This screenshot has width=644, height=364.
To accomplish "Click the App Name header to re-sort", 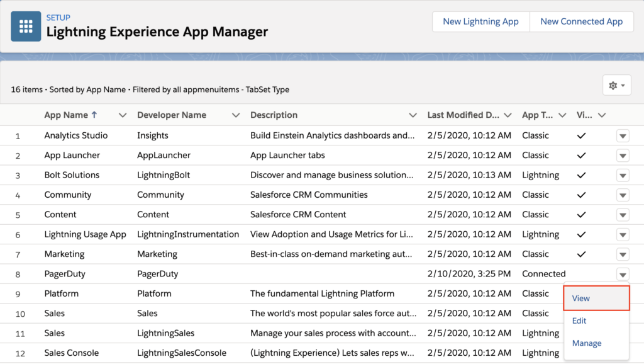I will click(x=65, y=115).
